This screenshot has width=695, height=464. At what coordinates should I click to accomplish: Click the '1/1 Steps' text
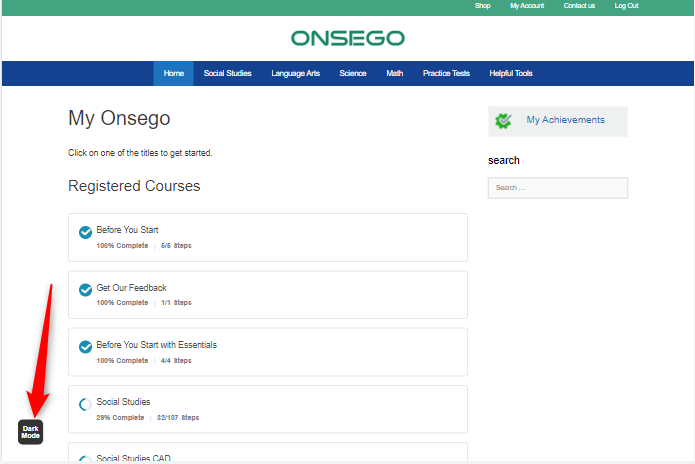(x=176, y=303)
